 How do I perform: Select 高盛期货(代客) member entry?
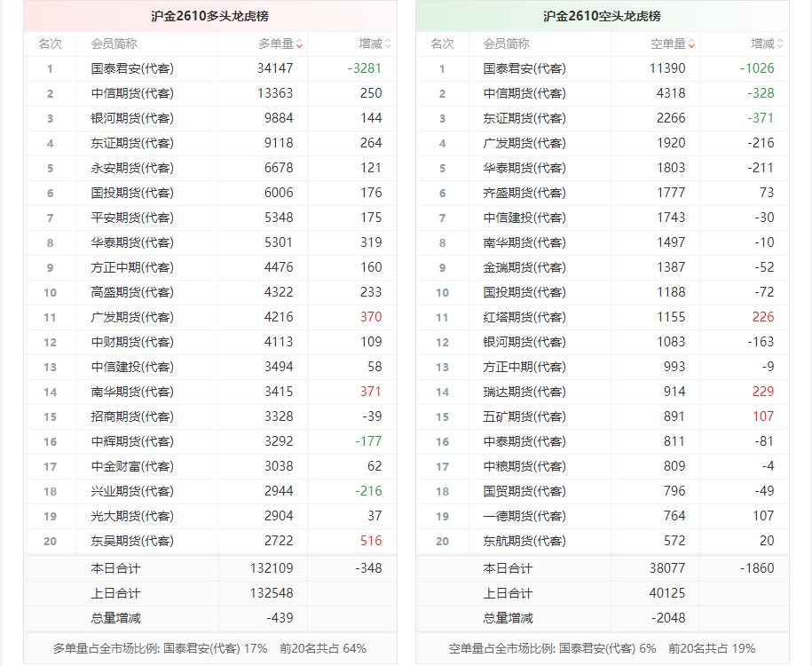click(x=132, y=292)
